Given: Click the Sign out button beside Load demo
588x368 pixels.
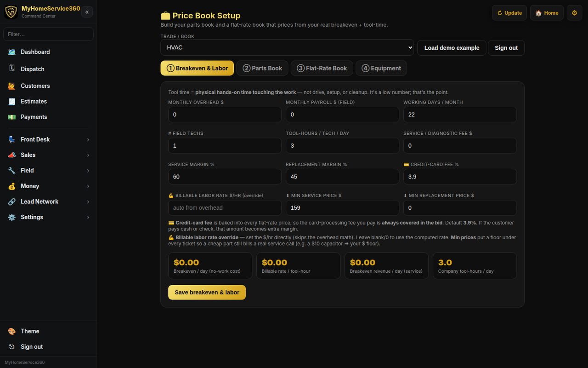Looking at the screenshot, I should (x=506, y=48).
